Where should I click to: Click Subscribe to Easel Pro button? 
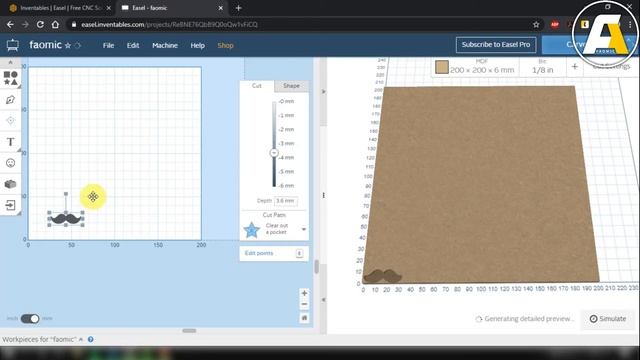pyautogui.click(x=496, y=44)
